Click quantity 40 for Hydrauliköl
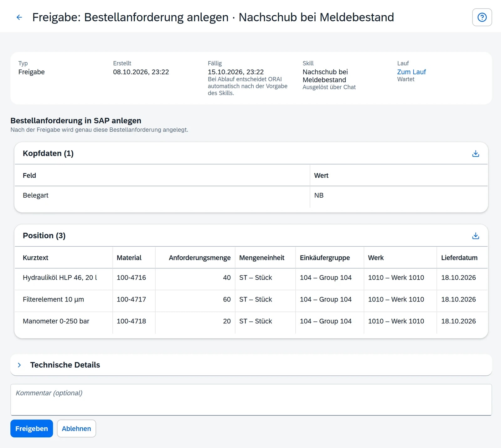This screenshot has height=448, width=501. [x=227, y=278]
